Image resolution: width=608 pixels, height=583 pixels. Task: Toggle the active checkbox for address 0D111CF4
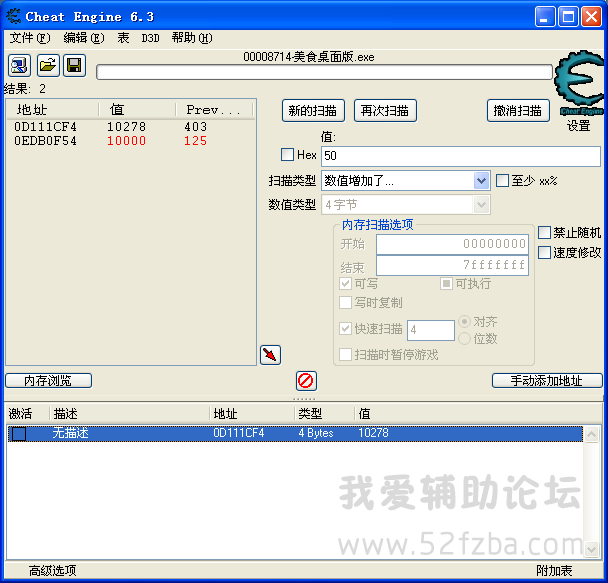pyautogui.click(x=19, y=434)
